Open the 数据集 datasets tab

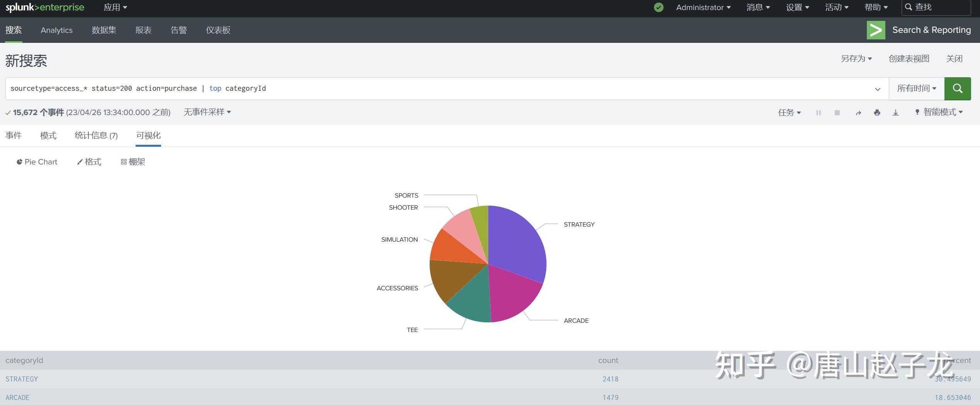coord(104,30)
